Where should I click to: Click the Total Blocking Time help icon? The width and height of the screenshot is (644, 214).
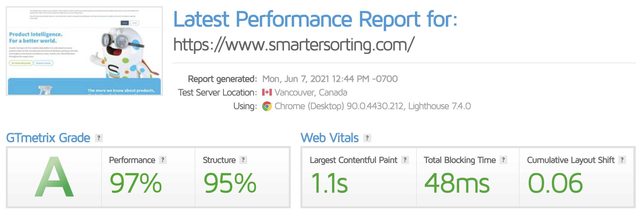coord(503,160)
